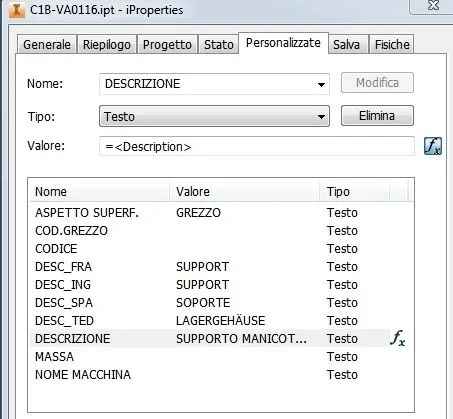
Task: Select the Stato tab
Action: click(x=219, y=44)
